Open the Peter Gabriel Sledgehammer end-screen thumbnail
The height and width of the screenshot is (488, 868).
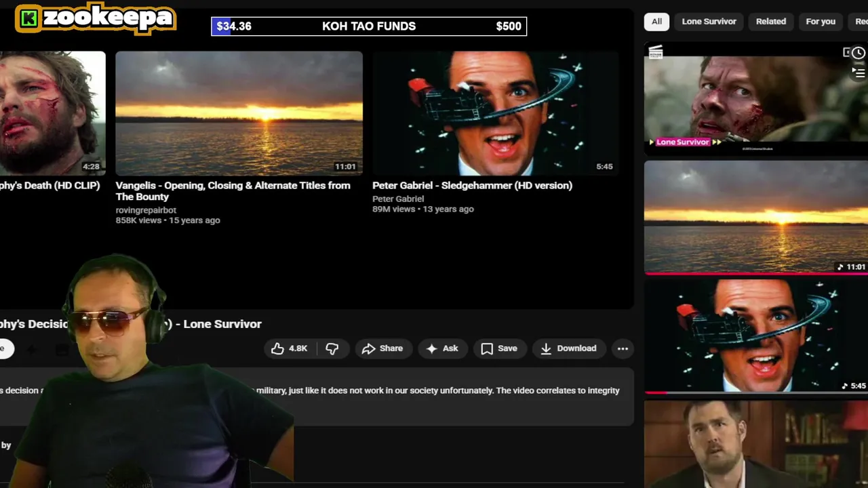click(x=495, y=113)
